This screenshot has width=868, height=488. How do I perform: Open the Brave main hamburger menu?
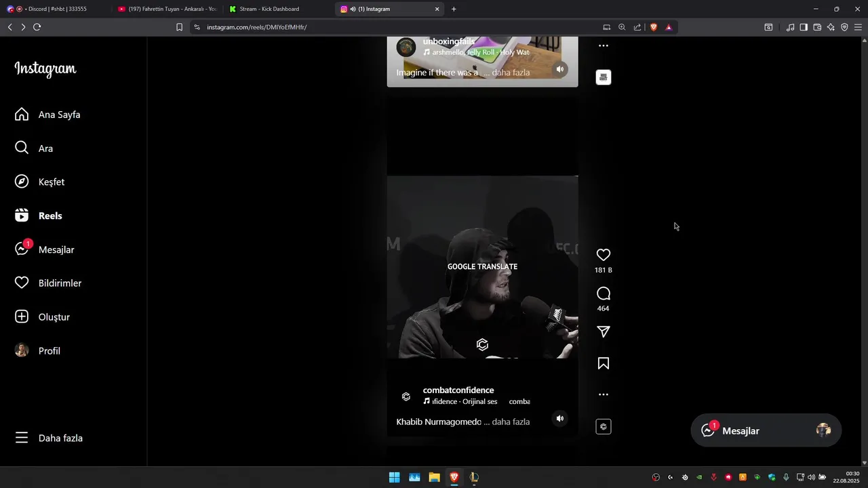click(x=859, y=27)
